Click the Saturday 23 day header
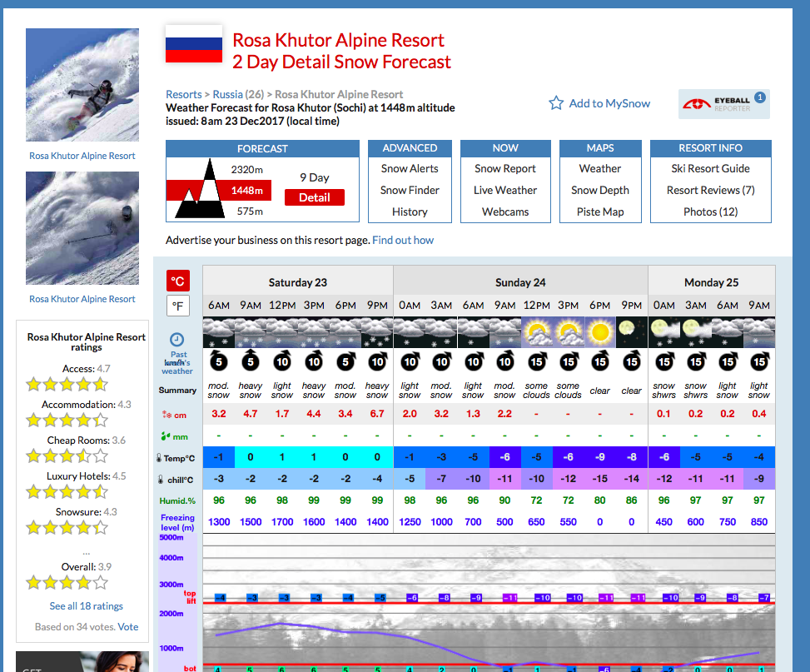 [297, 282]
